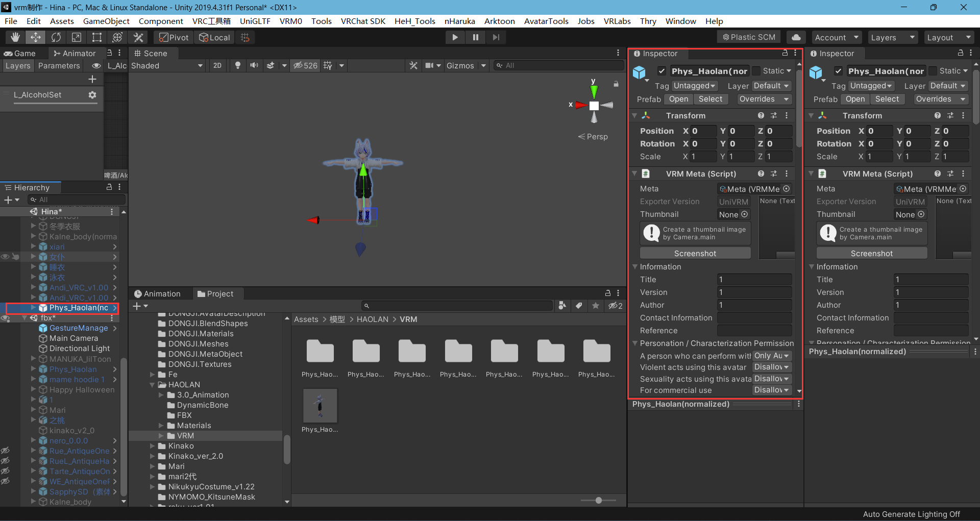
Task: Toggle Pivot handle position button
Action: coord(174,37)
